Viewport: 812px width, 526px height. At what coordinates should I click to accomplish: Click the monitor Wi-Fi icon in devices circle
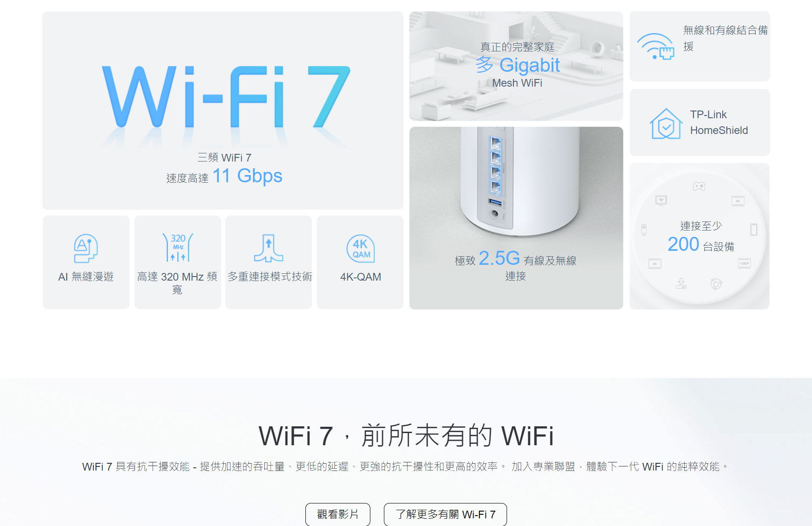click(661, 200)
